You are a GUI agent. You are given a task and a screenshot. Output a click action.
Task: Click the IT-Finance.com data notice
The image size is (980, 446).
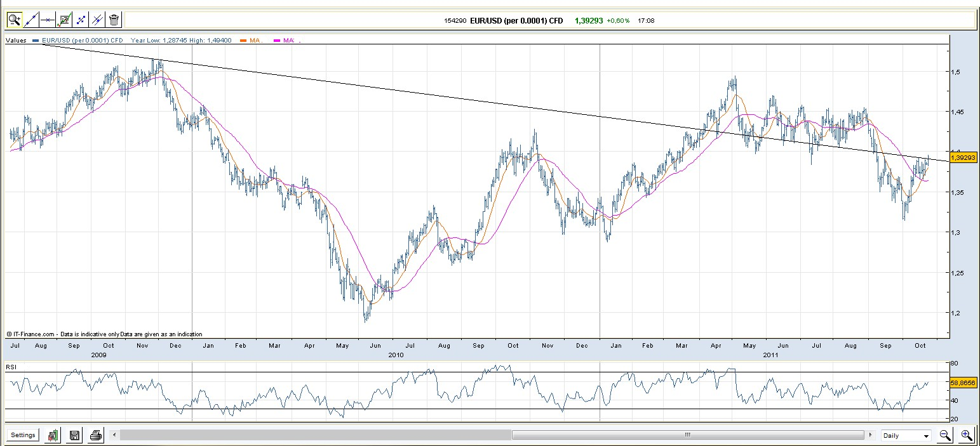tap(105, 334)
